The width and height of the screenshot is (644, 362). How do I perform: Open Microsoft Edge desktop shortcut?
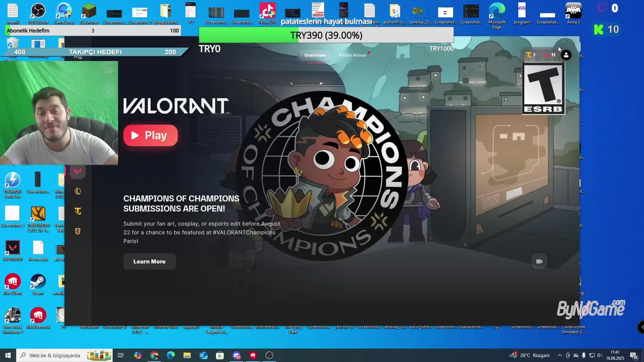click(497, 15)
